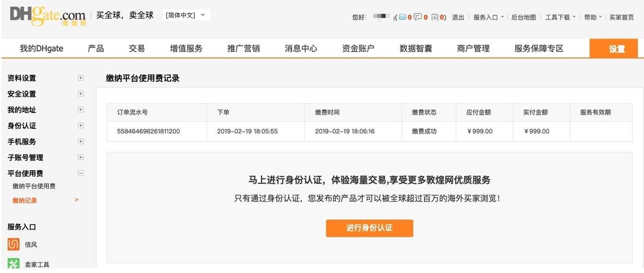The height and width of the screenshot is (273, 644).
Task: Open the chat bubble notifications icon
Action: (x=418, y=17)
